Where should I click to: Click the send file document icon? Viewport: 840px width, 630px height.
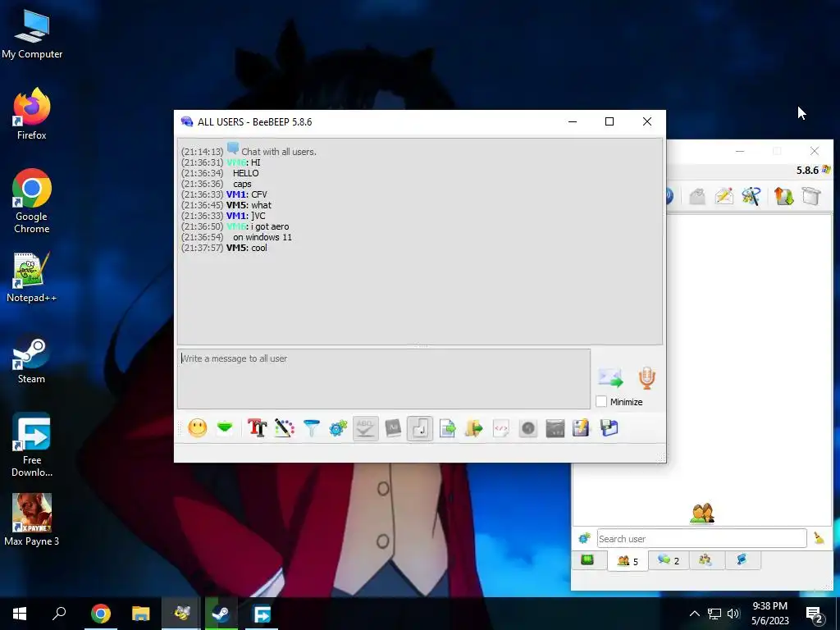(x=447, y=428)
